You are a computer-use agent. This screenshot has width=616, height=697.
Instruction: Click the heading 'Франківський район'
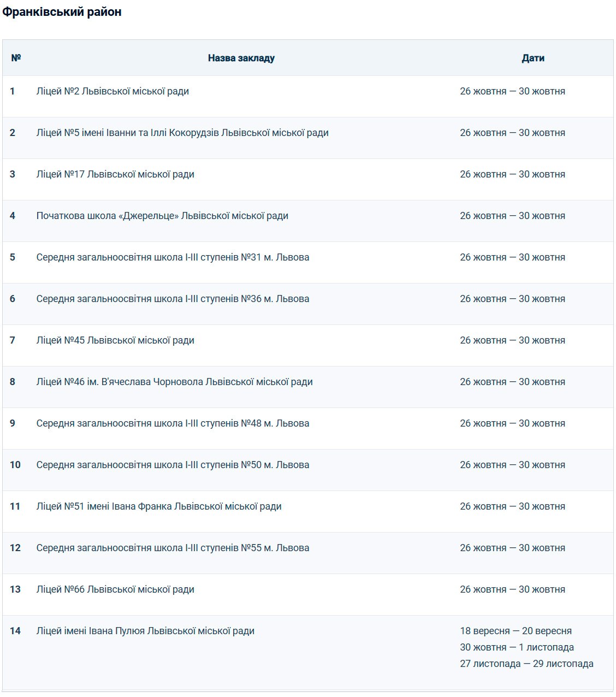click(62, 12)
